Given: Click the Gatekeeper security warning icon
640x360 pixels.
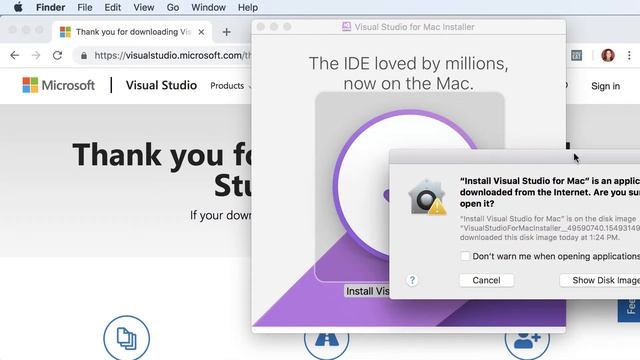Looking at the screenshot, I should point(427,197).
